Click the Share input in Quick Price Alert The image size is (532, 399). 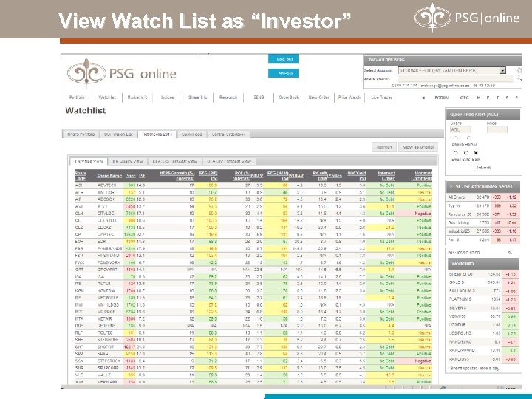[x=461, y=129]
